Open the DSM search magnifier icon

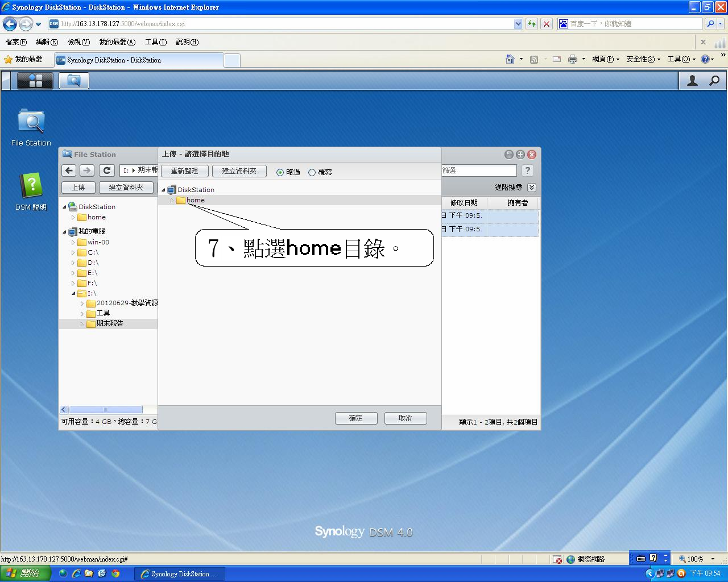click(x=714, y=81)
